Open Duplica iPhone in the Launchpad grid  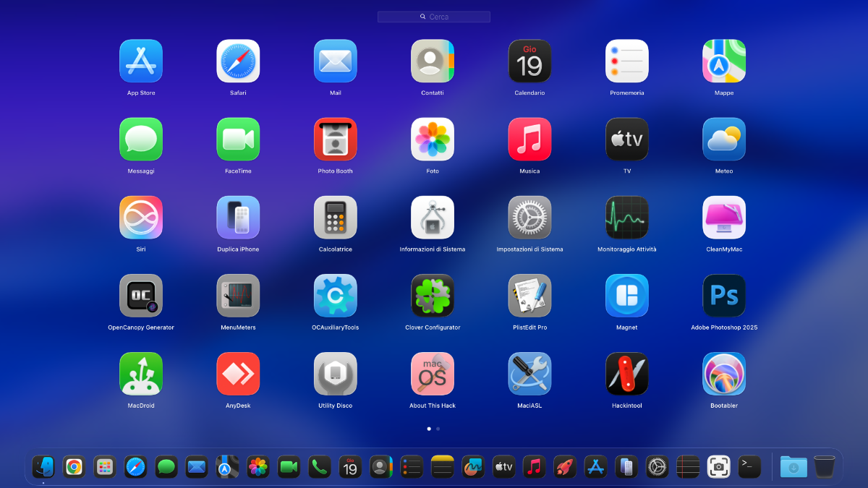pos(238,218)
